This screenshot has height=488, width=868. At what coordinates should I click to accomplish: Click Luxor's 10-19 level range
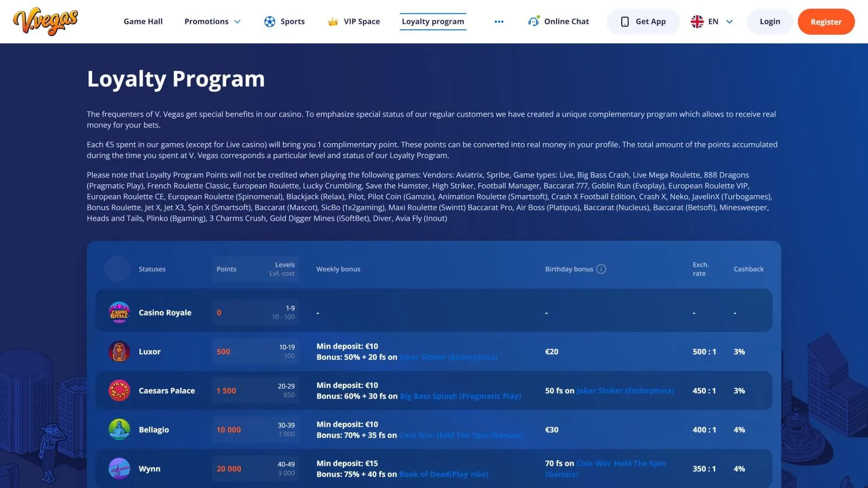pyautogui.click(x=287, y=347)
